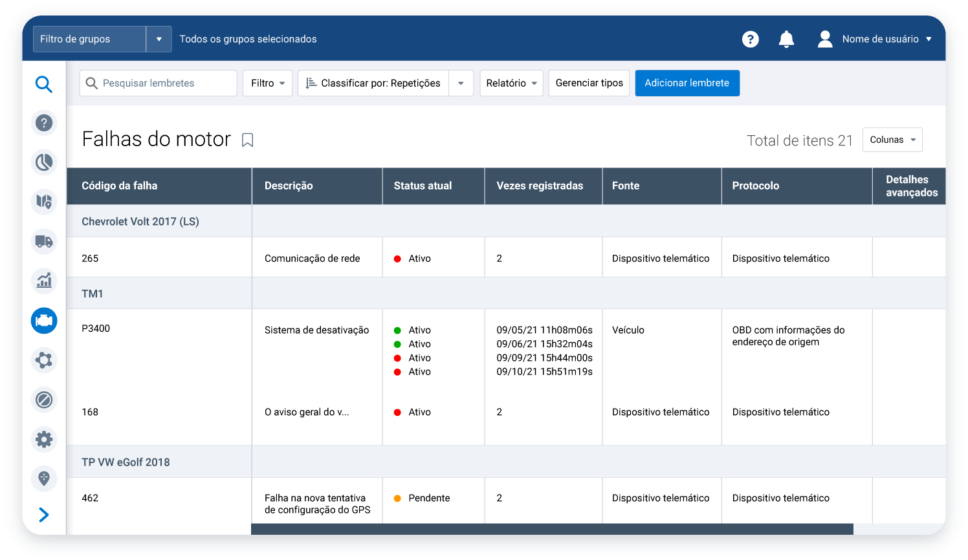968x560 pixels.
Task: Click the Status atual column header
Action: (434, 186)
